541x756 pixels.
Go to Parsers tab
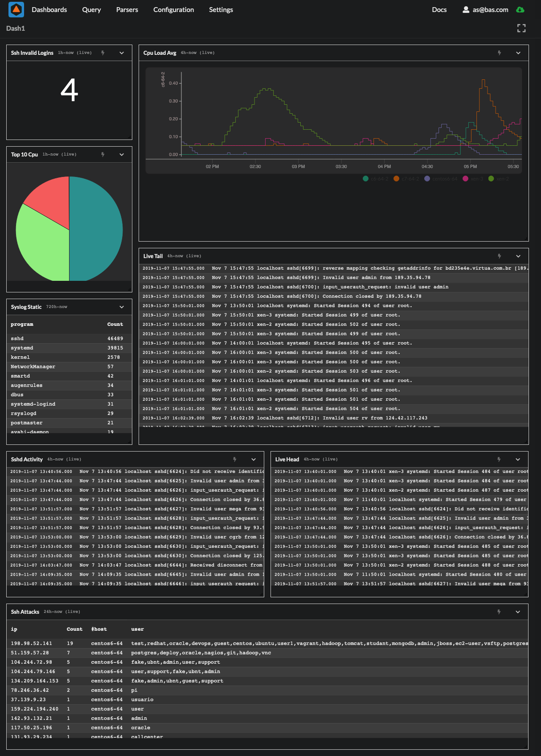127,10
